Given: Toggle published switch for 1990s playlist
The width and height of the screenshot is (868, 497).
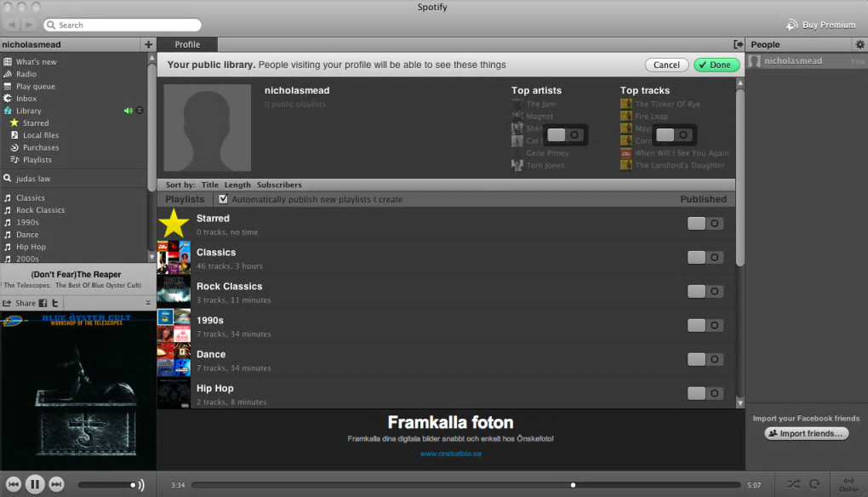Looking at the screenshot, I should coord(705,325).
